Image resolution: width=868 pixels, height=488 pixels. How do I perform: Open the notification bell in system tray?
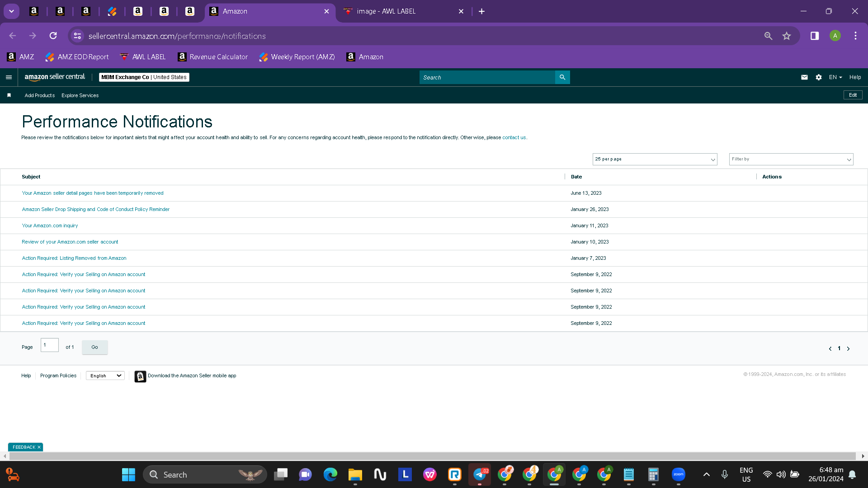[x=852, y=474]
